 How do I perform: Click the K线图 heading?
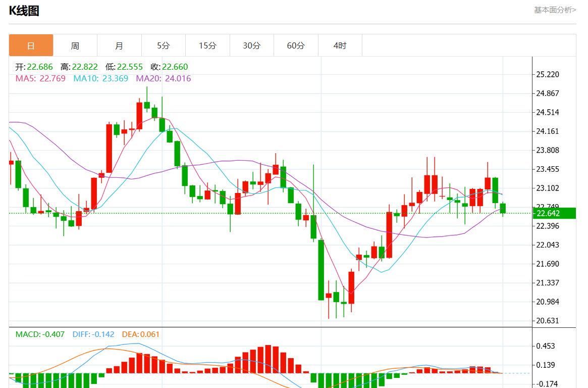tap(24, 11)
